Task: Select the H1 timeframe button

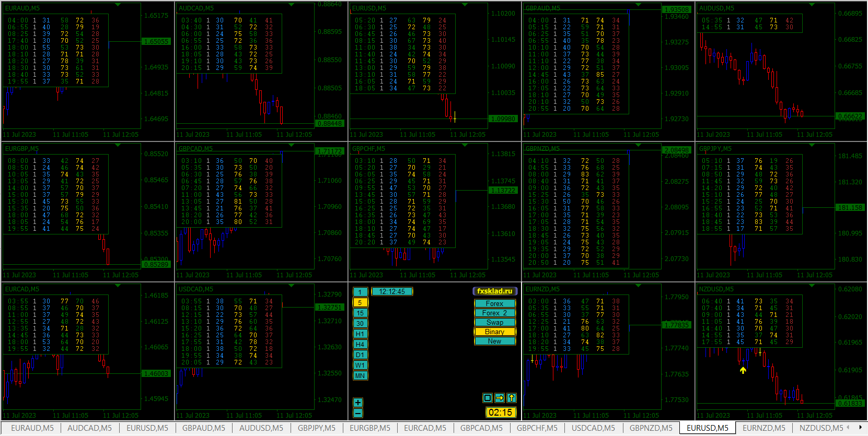Action: 360,334
